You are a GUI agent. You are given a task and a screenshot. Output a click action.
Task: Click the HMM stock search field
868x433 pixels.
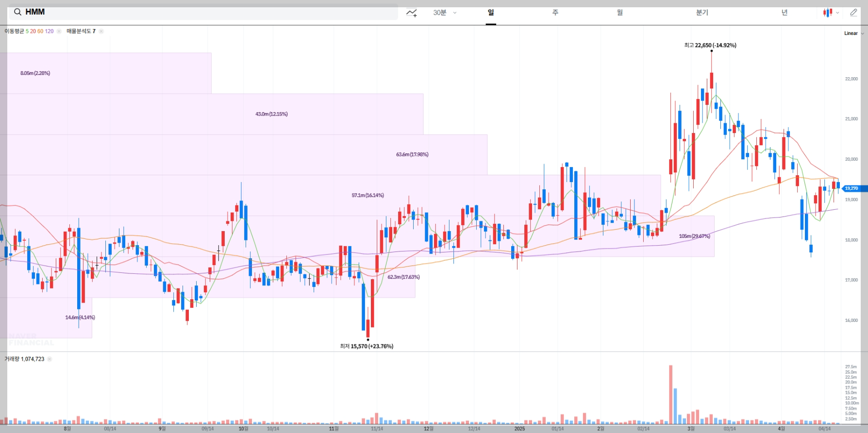point(203,12)
